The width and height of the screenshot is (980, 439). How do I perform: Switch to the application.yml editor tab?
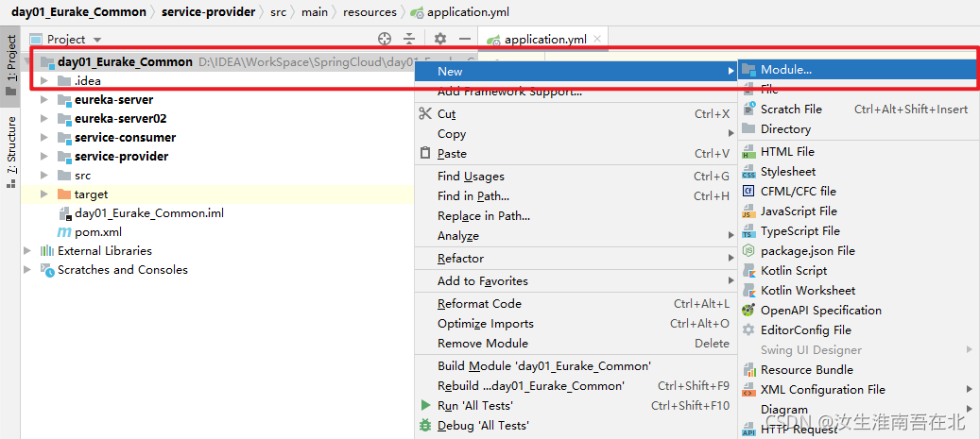point(544,40)
